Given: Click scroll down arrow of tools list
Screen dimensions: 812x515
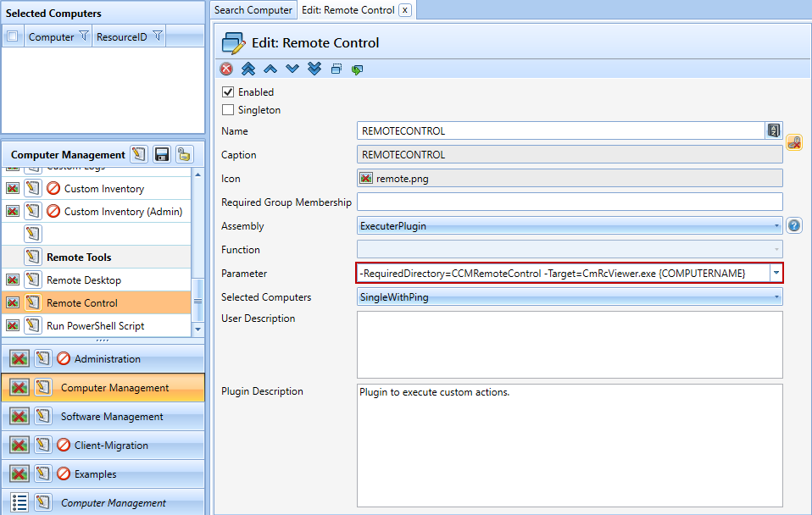Looking at the screenshot, I should 197,329.
